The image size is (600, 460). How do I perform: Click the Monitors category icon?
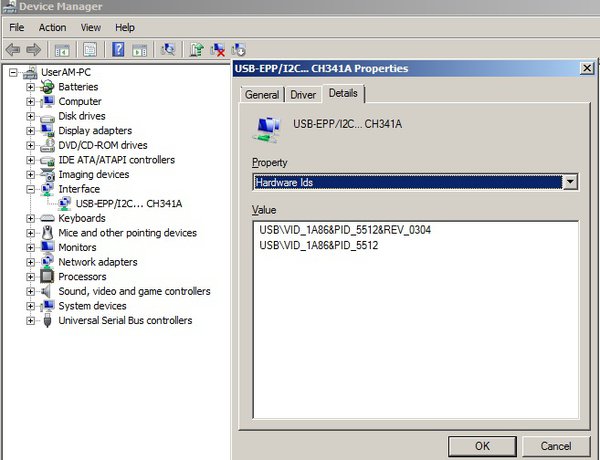(x=47, y=247)
